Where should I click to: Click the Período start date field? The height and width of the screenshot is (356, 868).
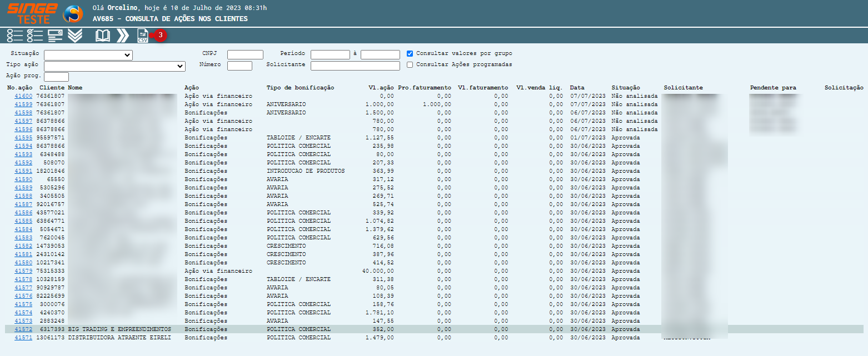(330, 54)
